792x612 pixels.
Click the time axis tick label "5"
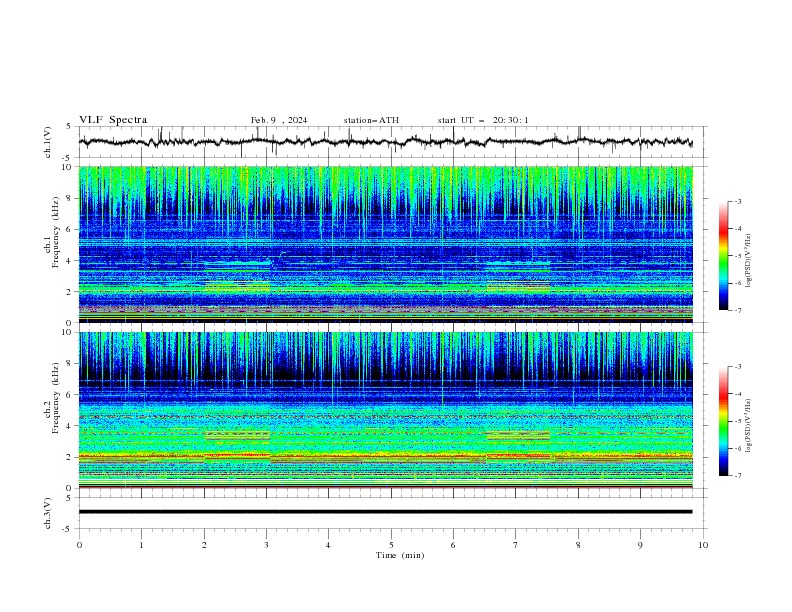click(391, 545)
